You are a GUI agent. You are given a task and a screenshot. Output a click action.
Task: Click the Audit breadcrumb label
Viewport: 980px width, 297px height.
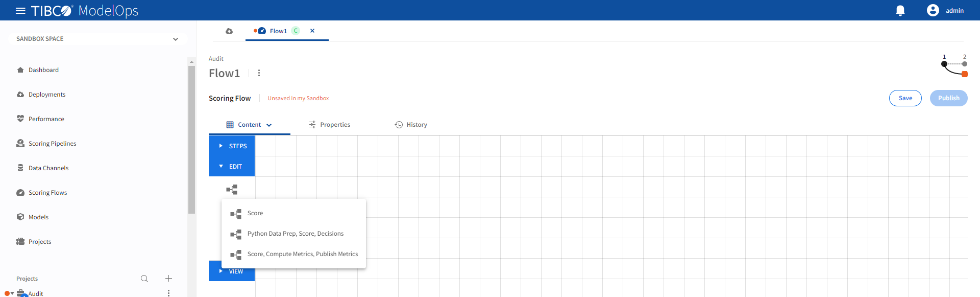click(x=216, y=59)
